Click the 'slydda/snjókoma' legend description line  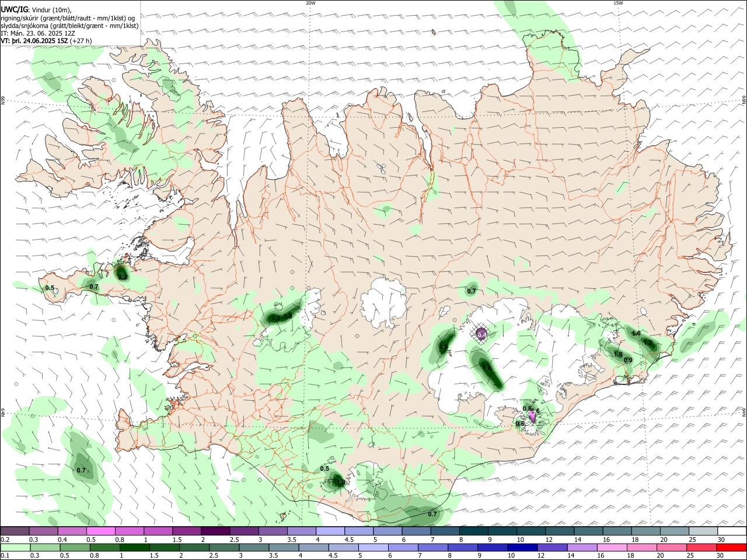coord(70,26)
